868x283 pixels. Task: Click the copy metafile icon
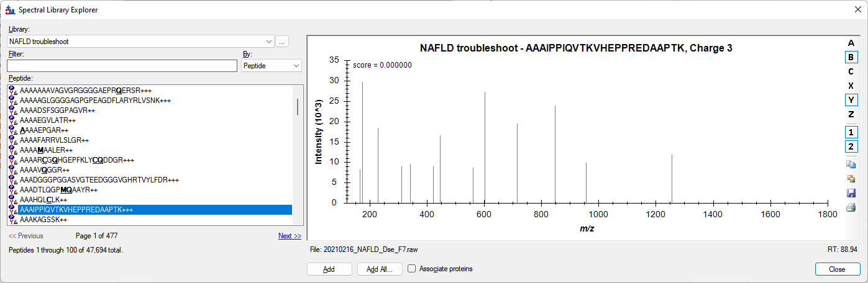click(851, 179)
